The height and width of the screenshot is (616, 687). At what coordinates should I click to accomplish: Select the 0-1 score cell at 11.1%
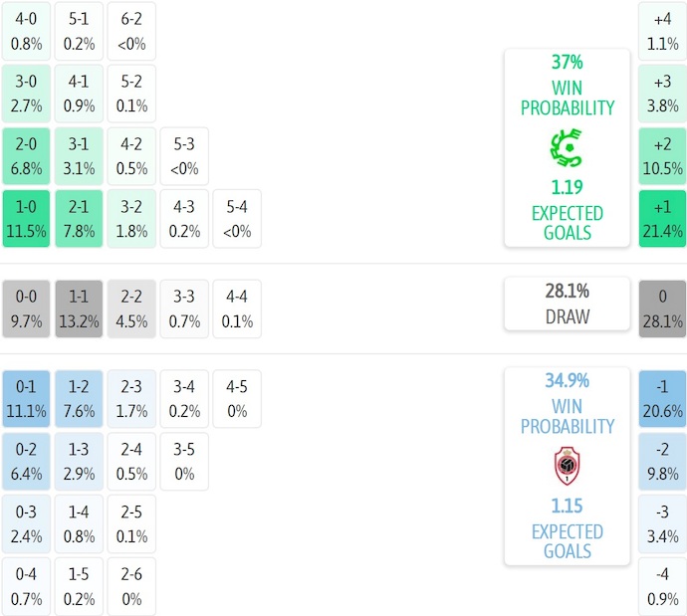[27, 398]
